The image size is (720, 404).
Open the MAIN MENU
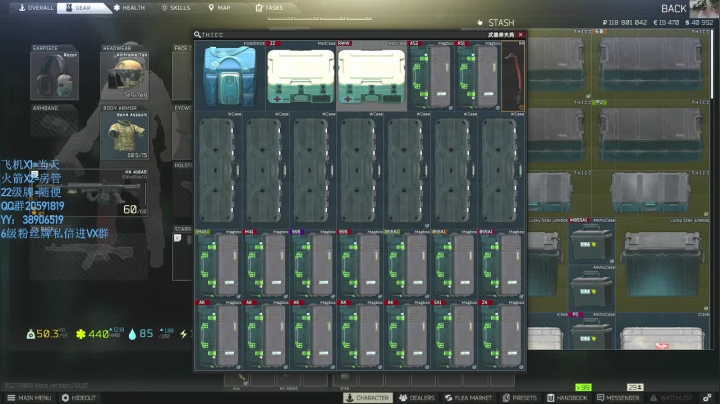(29, 398)
